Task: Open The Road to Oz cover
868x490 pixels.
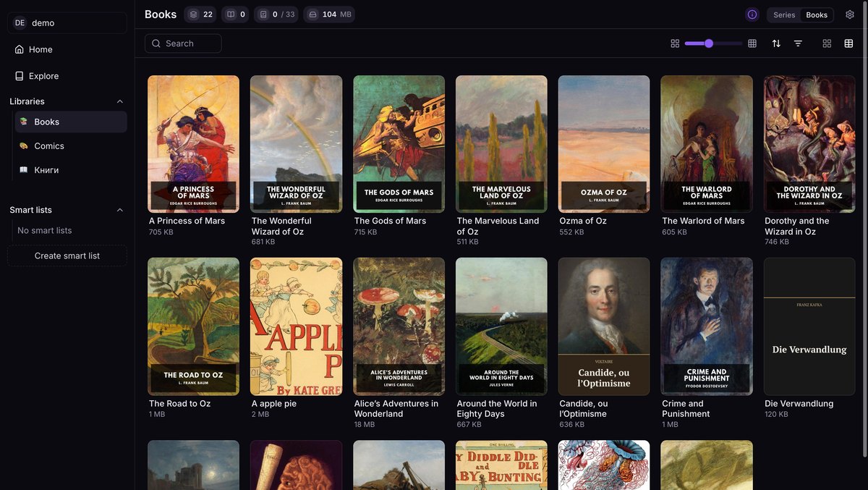Action: tap(193, 326)
